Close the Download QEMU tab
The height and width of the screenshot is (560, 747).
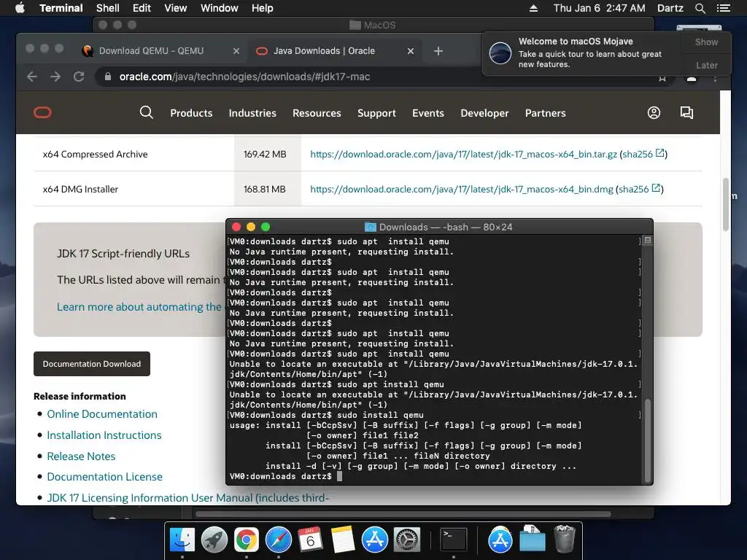pyautogui.click(x=236, y=51)
